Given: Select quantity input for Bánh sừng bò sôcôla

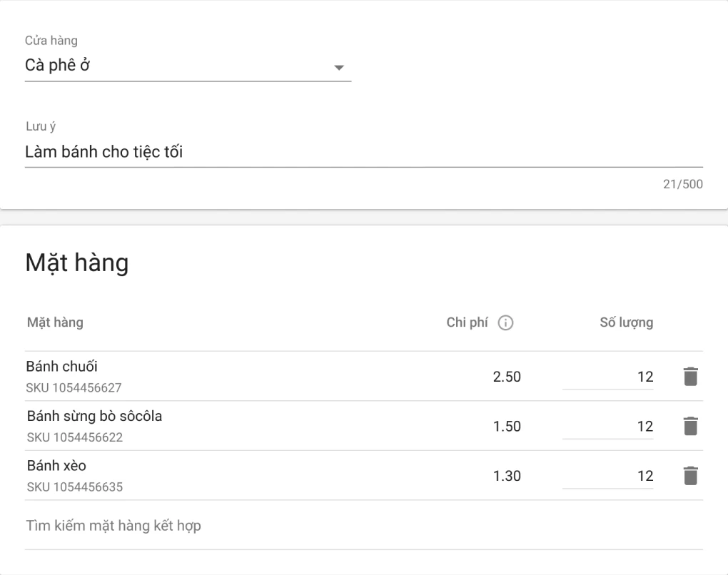Looking at the screenshot, I should [607, 426].
